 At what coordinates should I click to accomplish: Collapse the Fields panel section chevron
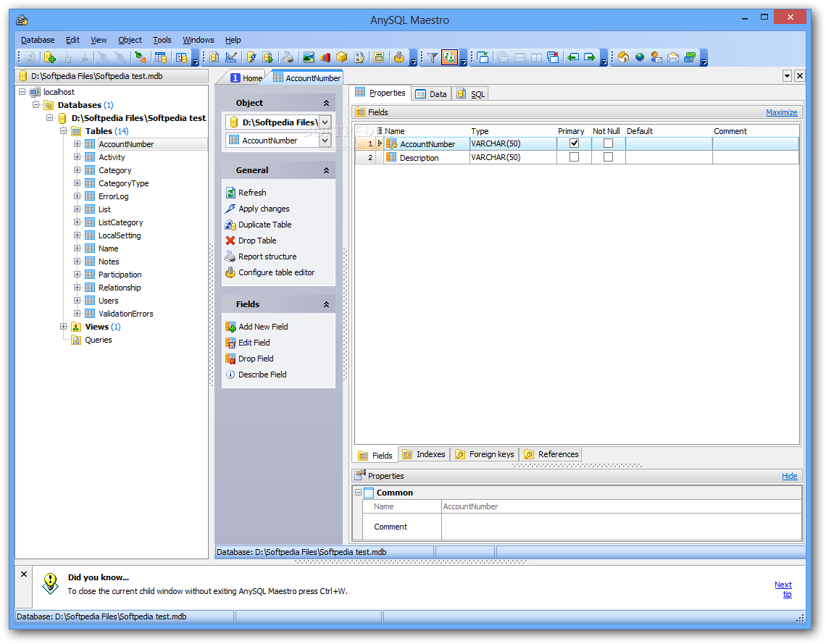pos(326,304)
